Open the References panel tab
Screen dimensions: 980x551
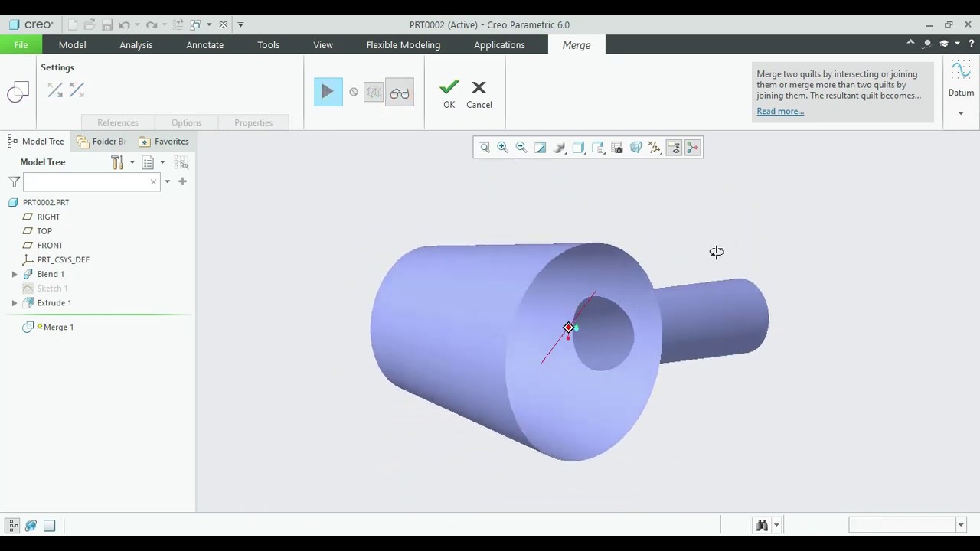pyautogui.click(x=118, y=122)
